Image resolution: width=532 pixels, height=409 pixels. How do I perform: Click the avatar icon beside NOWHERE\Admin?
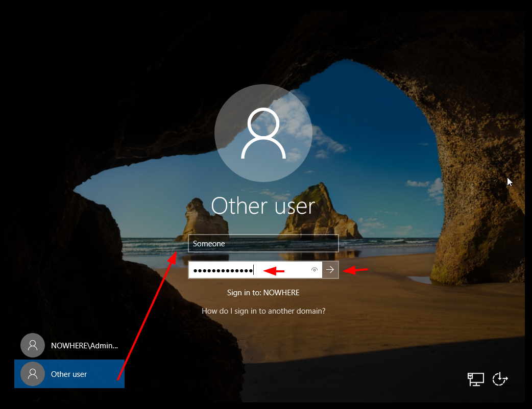(x=33, y=345)
